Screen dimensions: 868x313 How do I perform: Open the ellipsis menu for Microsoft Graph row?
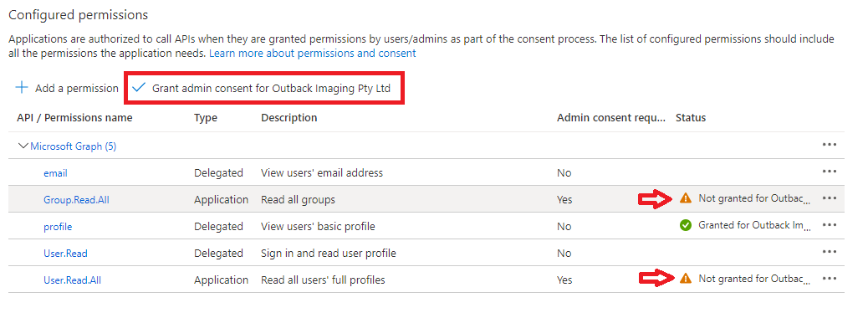point(829,145)
